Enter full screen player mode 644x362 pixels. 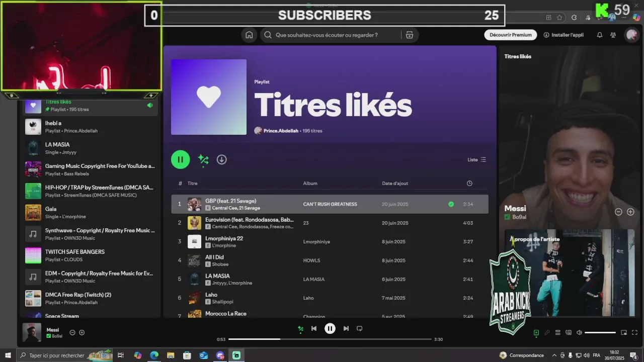tap(634, 332)
